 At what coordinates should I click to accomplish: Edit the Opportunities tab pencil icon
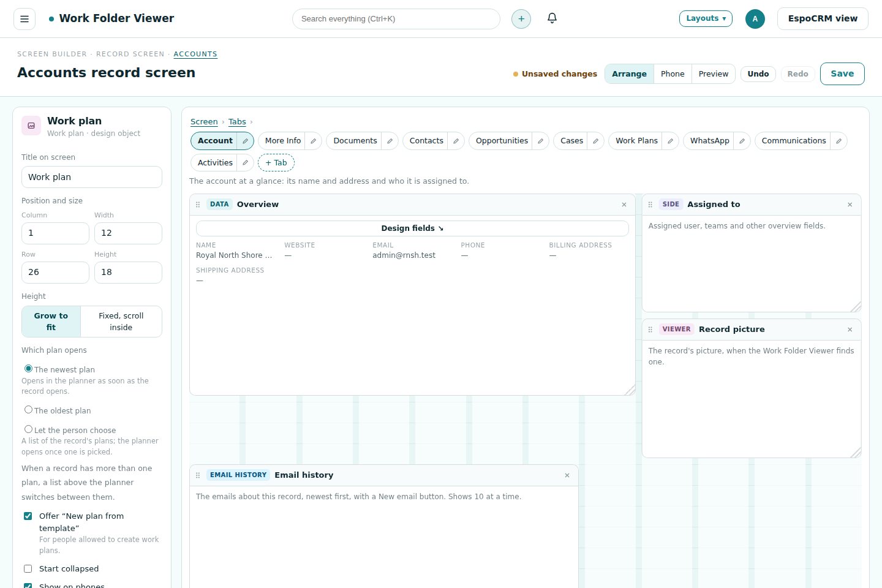click(541, 141)
